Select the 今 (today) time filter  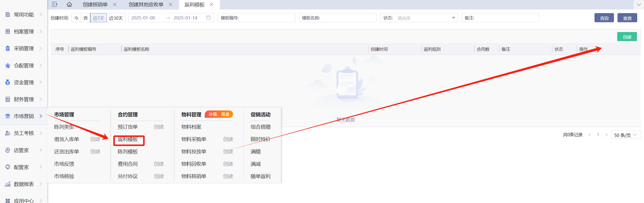[x=76, y=18]
